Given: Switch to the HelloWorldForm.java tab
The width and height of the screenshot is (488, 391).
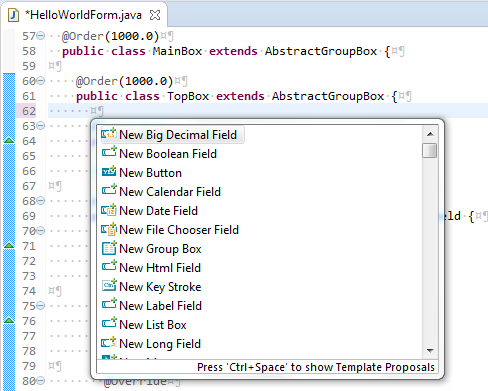Looking at the screenshot, I should pos(83,15).
